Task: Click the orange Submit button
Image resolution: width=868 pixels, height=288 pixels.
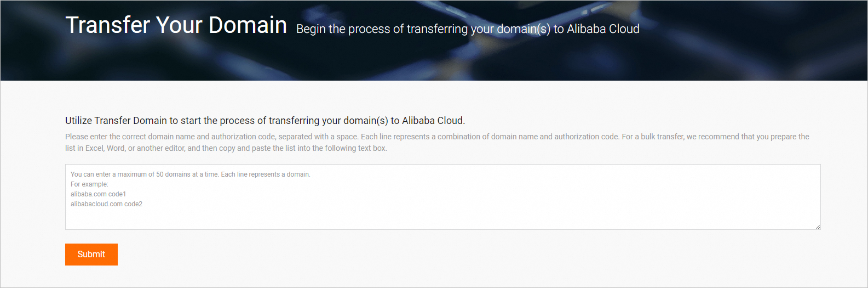Action: click(x=91, y=255)
